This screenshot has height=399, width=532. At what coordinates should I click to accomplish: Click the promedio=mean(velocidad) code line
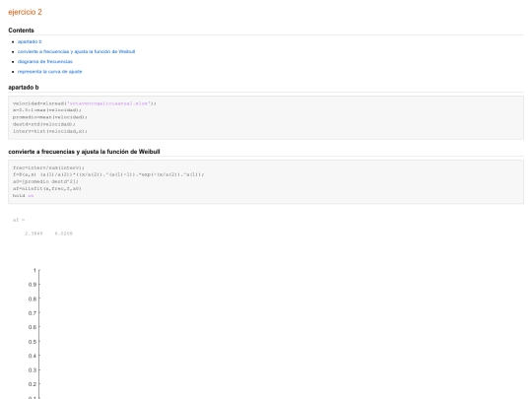tap(50, 117)
